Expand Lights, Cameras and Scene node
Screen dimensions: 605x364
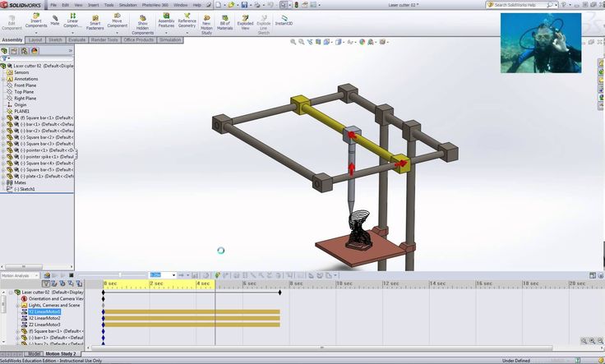coord(17,306)
